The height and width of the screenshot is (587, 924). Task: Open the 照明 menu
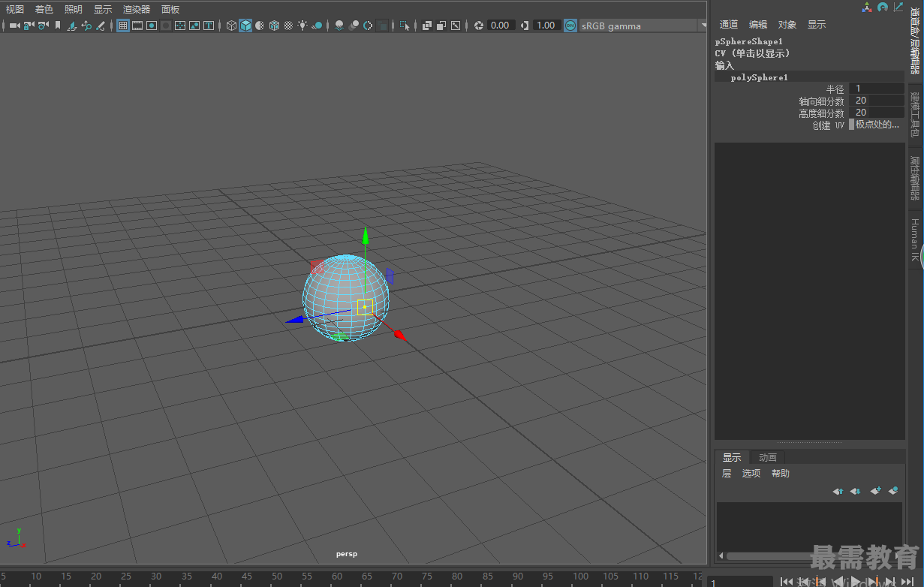click(x=74, y=10)
